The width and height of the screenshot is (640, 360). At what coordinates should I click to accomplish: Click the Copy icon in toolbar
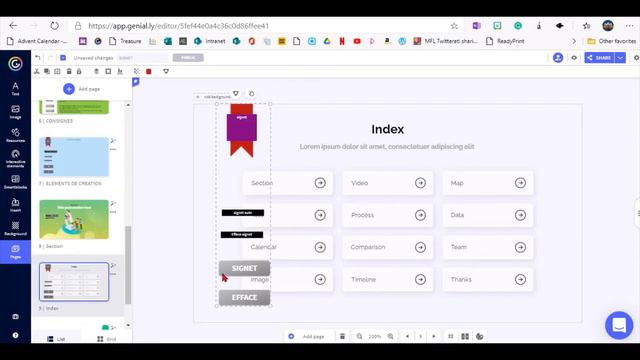(47, 71)
